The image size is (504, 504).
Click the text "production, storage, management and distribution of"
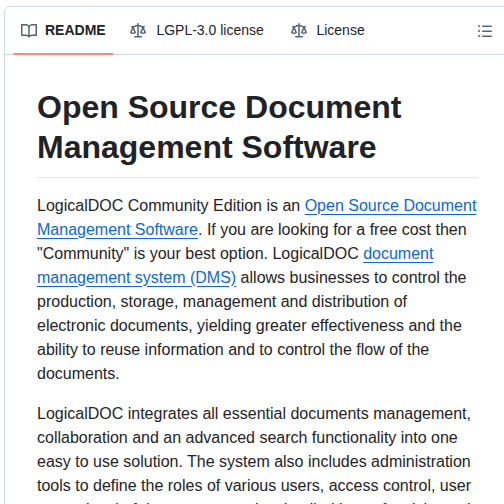point(222,301)
